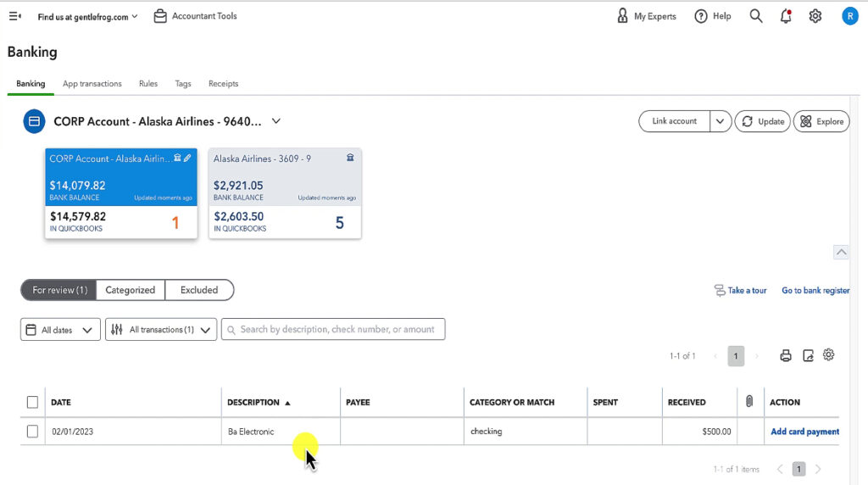Check the Ba Electronic transaction row
The image size is (868, 485).
click(x=32, y=432)
